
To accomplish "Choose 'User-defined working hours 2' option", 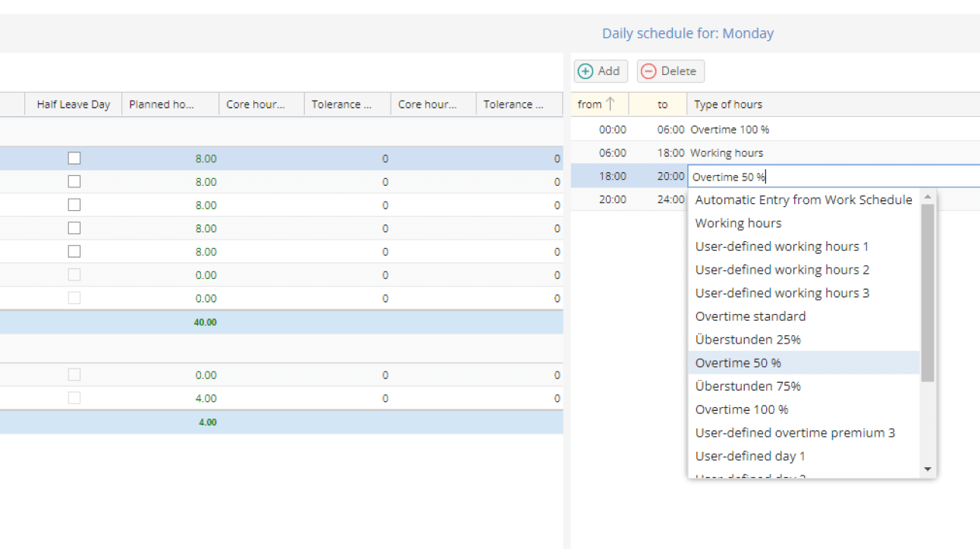I will tap(782, 270).
